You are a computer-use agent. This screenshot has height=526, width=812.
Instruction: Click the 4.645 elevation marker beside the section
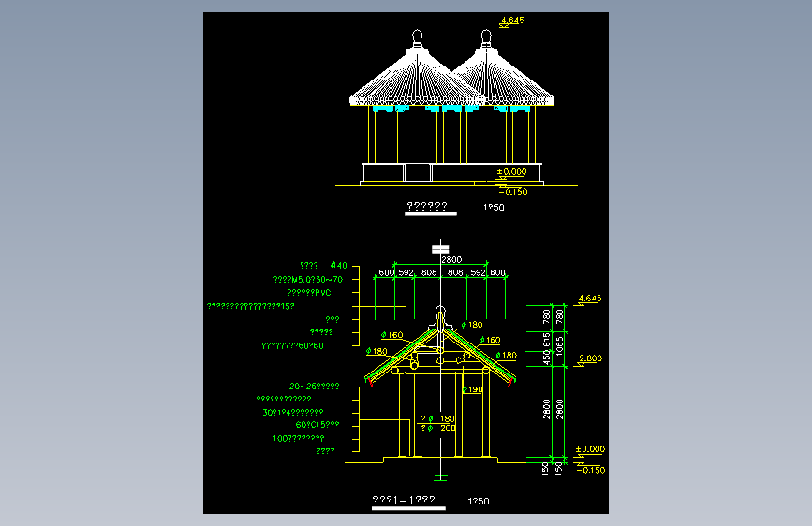(590, 299)
